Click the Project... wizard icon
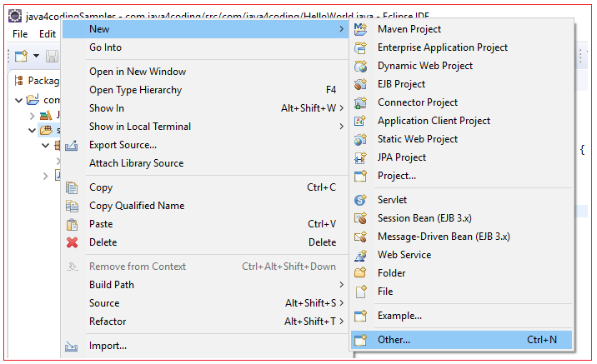Screen dimensions: 597x364 click(360, 176)
